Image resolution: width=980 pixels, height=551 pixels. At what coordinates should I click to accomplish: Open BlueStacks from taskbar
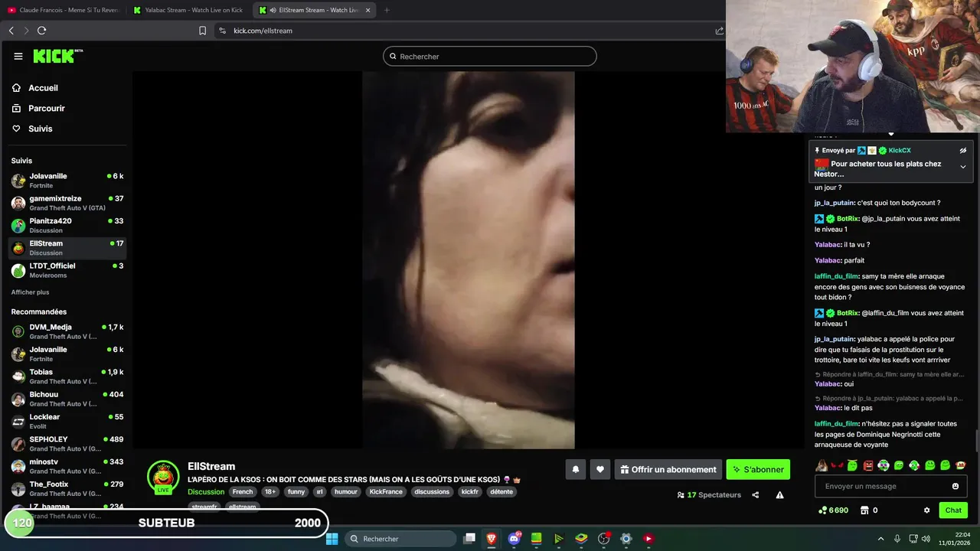[x=581, y=539]
